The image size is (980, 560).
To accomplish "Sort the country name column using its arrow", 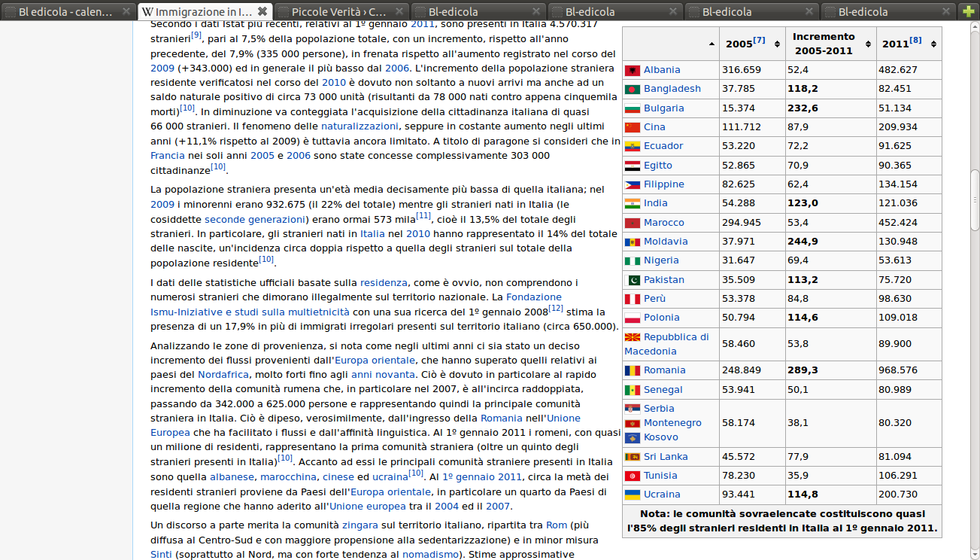I will click(711, 44).
